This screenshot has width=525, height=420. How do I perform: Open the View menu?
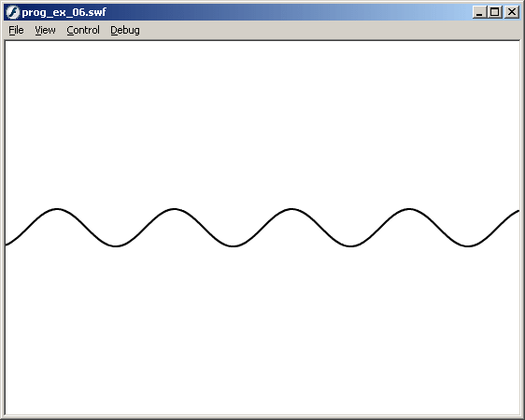point(45,30)
